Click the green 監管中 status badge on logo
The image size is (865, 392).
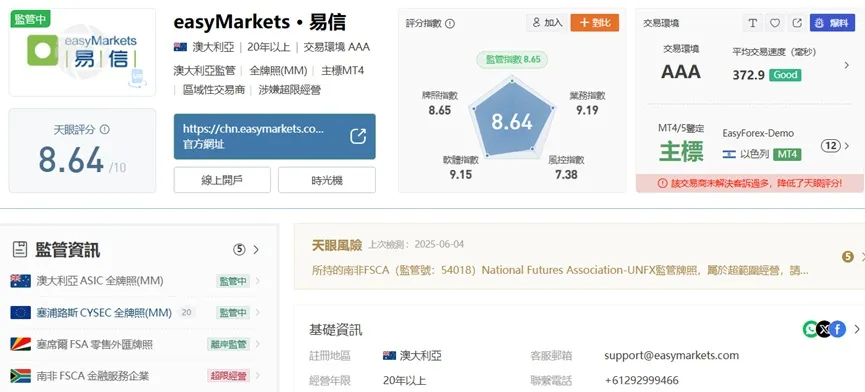click(31, 19)
